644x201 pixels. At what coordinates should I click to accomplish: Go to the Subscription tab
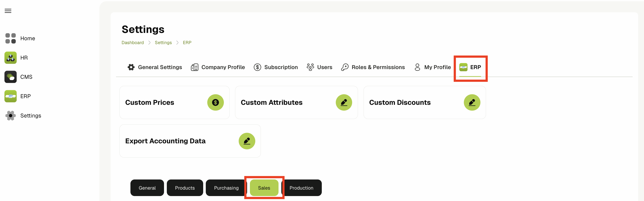(x=276, y=67)
